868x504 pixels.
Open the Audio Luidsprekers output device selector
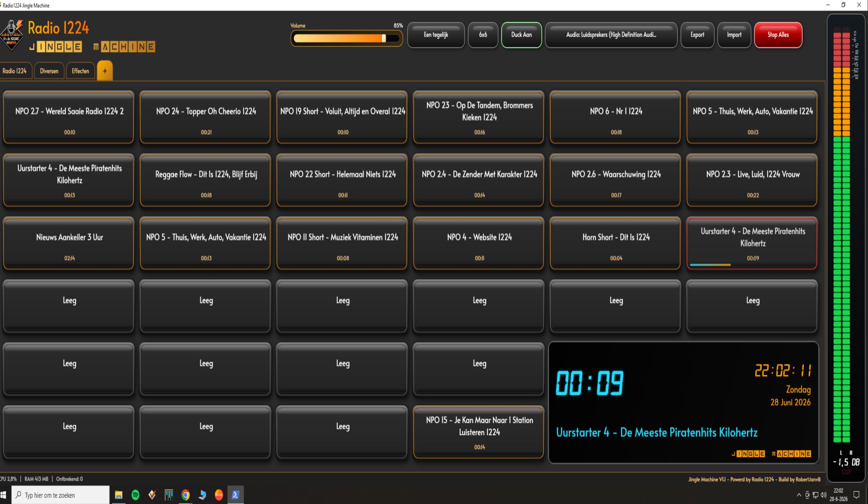tap(611, 35)
